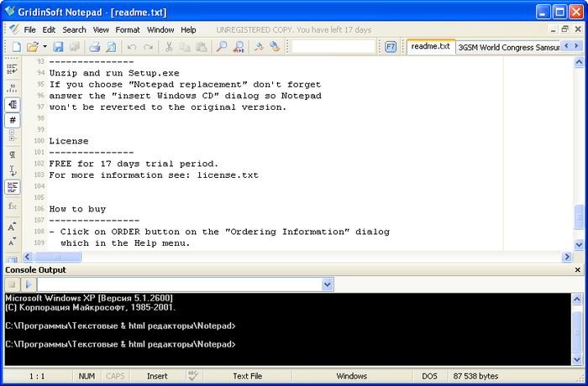Expand the console command history dropdown
Viewport: 588px width, 386px height.
click(x=327, y=284)
